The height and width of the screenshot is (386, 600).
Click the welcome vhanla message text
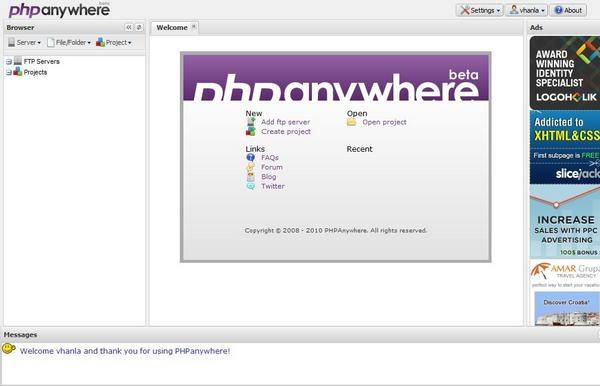click(x=125, y=351)
